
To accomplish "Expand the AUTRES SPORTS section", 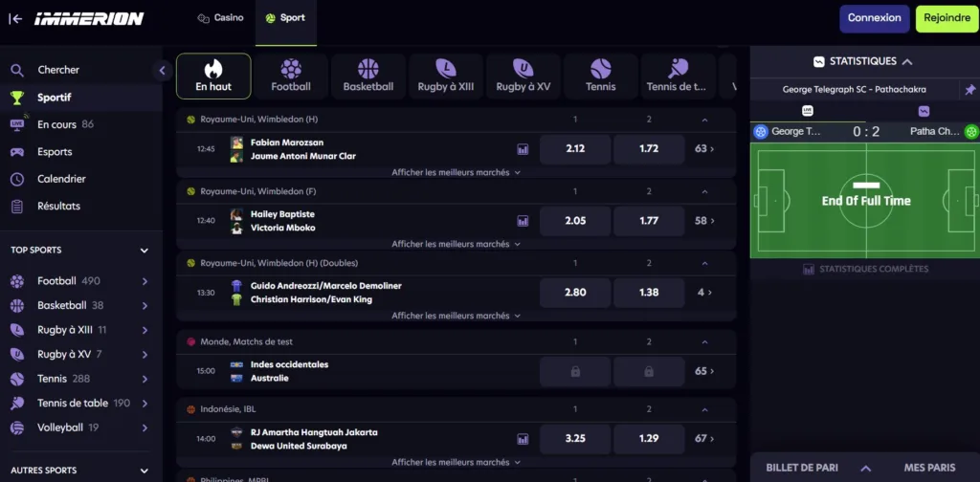I will coord(145,471).
